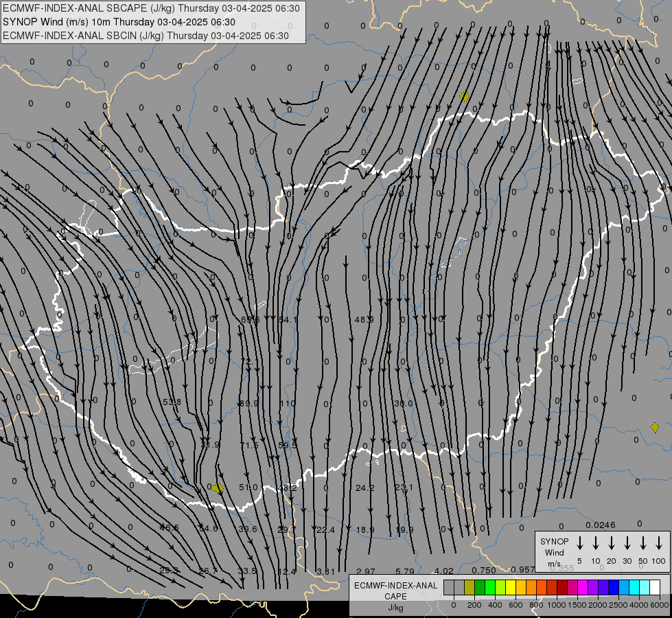Pick the deep blue CAPE legend swatch
This screenshot has width=672, height=618.
tap(613, 588)
